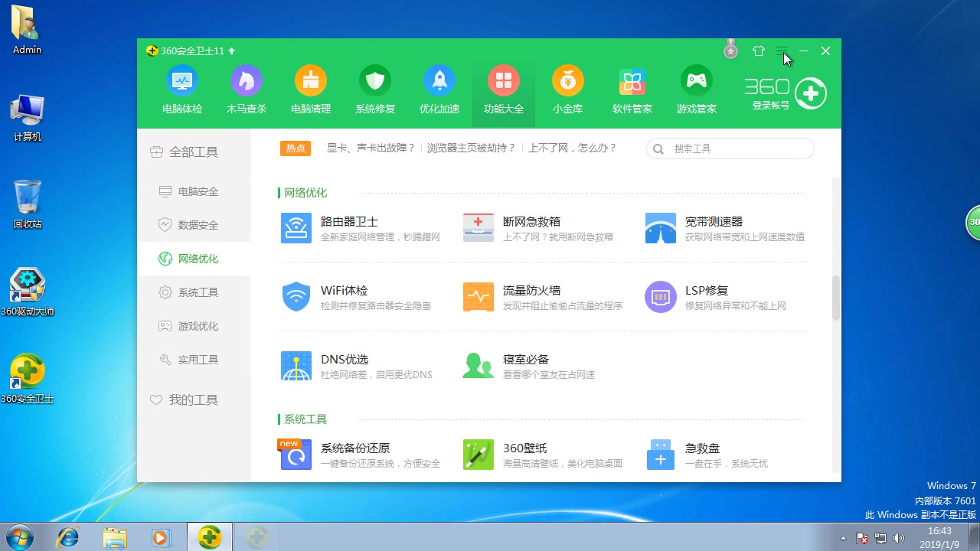Image resolution: width=980 pixels, height=551 pixels.
Task: Open the Windows Start button
Action: 18,537
